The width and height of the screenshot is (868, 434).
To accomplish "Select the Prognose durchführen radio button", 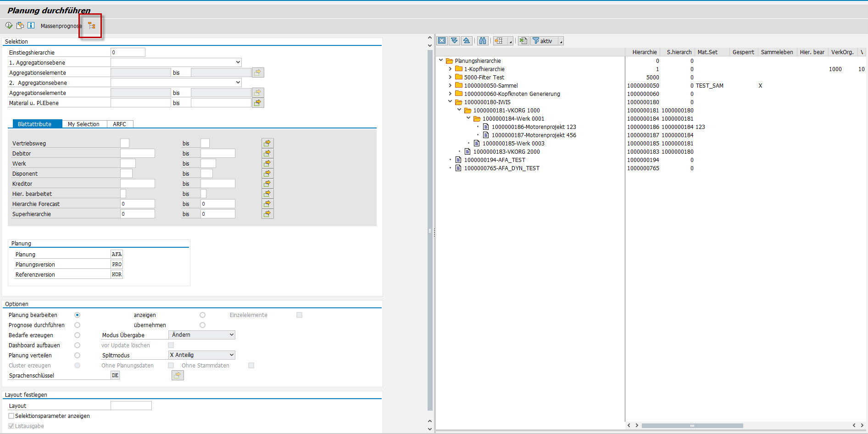I will [x=77, y=325].
